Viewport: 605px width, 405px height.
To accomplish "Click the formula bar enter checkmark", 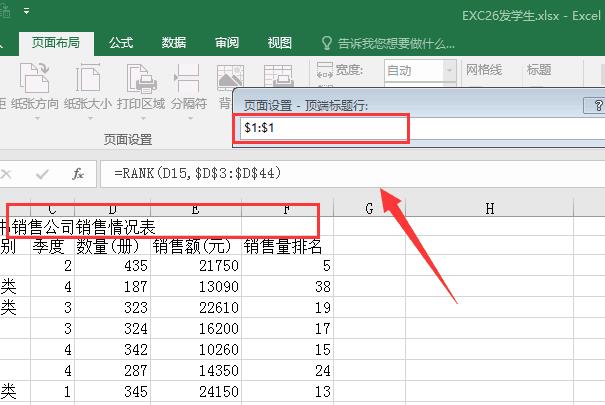I will click(x=43, y=174).
